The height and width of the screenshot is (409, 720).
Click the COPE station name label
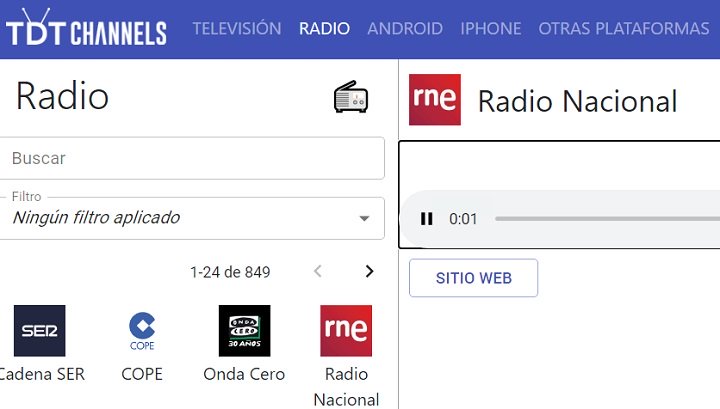[142, 374]
